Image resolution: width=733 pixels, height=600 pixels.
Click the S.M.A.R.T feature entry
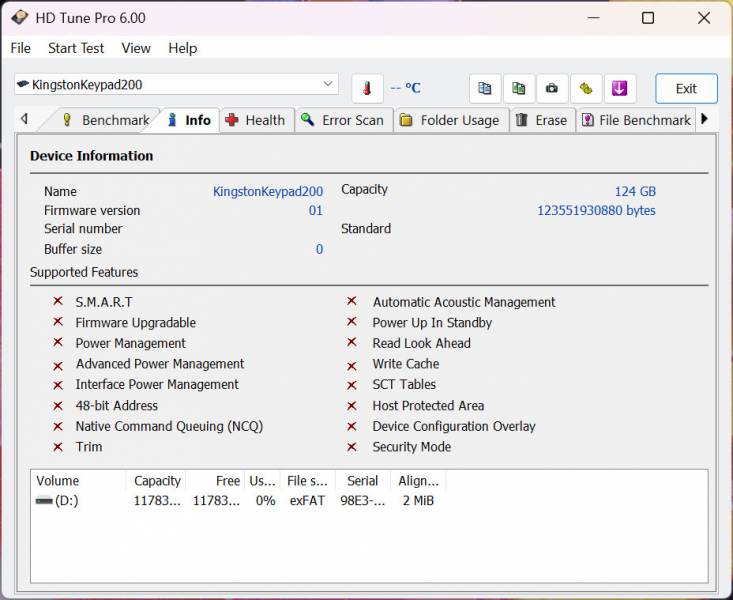(104, 302)
